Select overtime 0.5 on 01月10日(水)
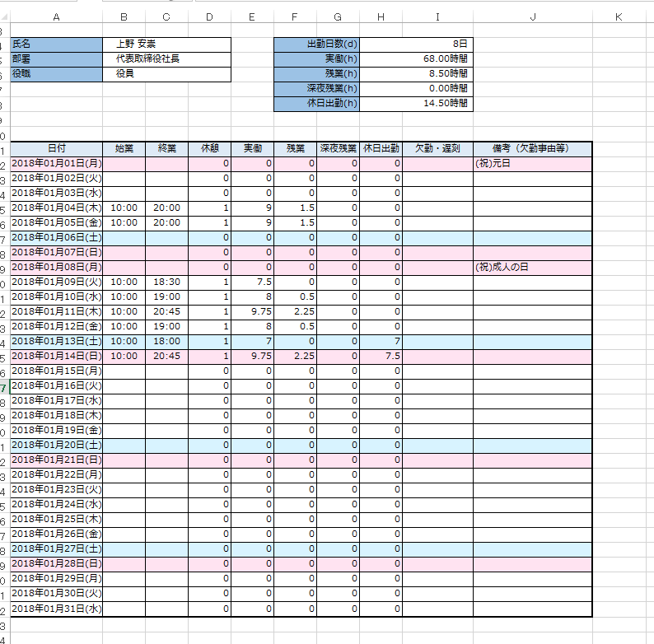 click(295, 297)
